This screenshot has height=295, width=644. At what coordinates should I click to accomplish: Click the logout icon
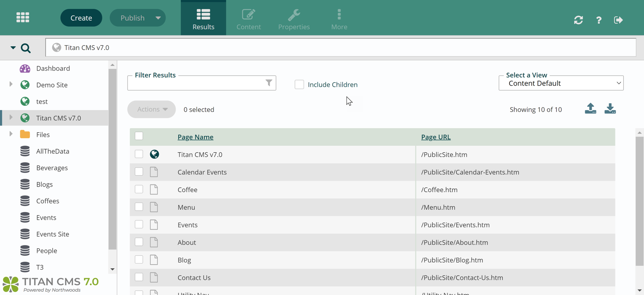pyautogui.click(x=618, y=20)
